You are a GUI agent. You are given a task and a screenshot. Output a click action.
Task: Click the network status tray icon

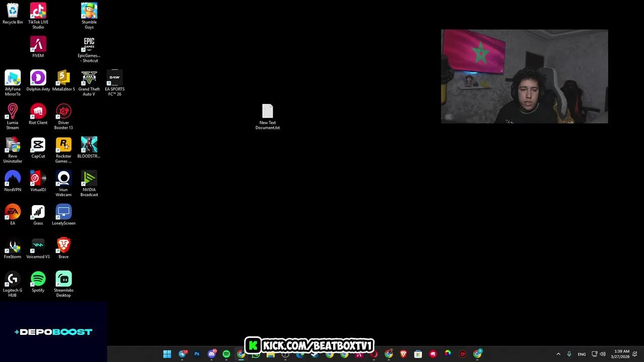coord(595,354)
